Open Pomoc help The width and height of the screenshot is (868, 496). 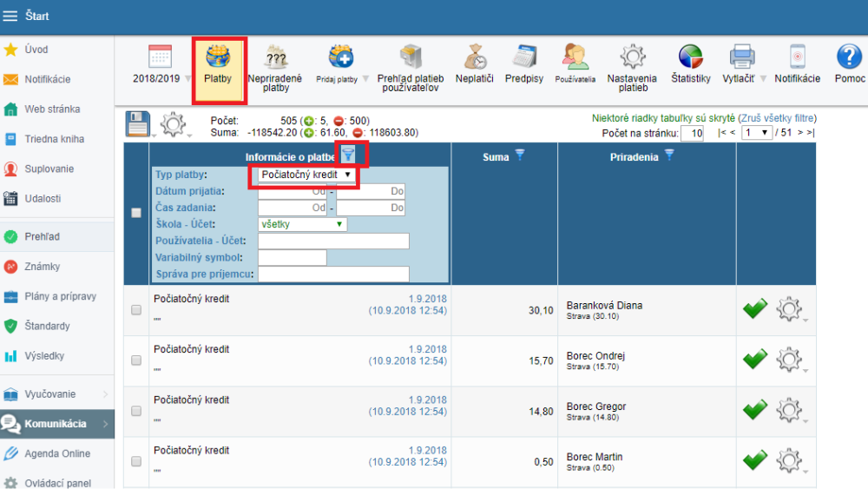849,65
